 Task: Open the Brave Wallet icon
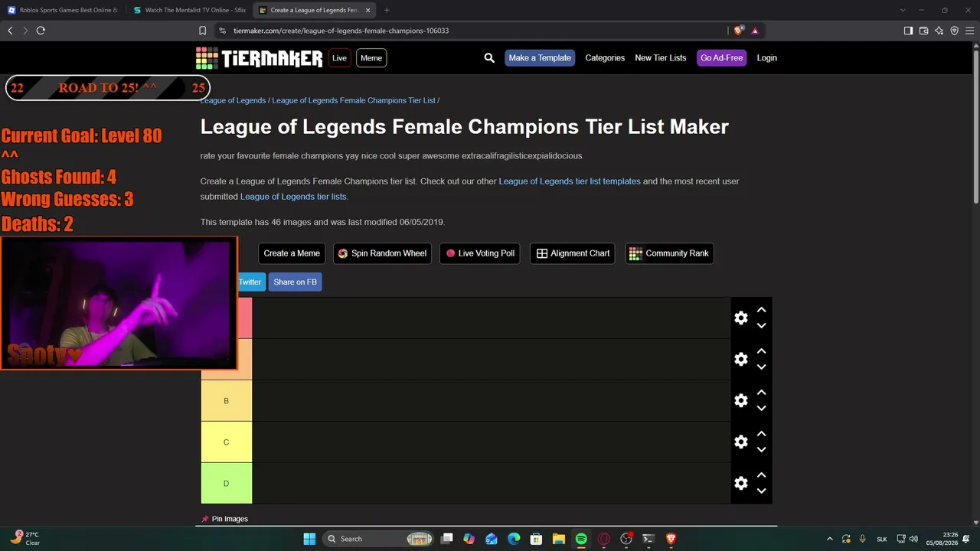click(923, 31)
